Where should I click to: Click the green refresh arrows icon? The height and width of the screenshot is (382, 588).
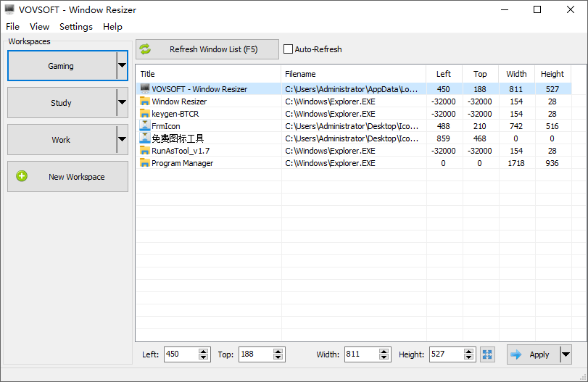145,49
